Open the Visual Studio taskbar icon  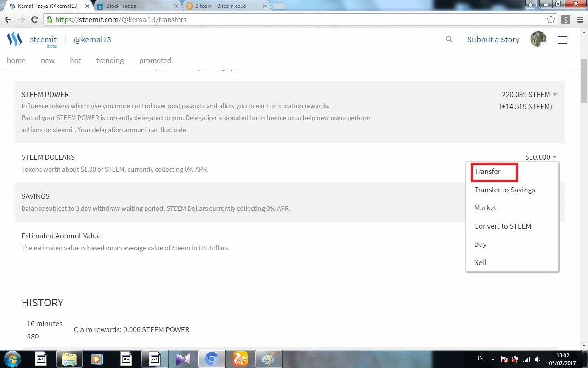[183, 359]
